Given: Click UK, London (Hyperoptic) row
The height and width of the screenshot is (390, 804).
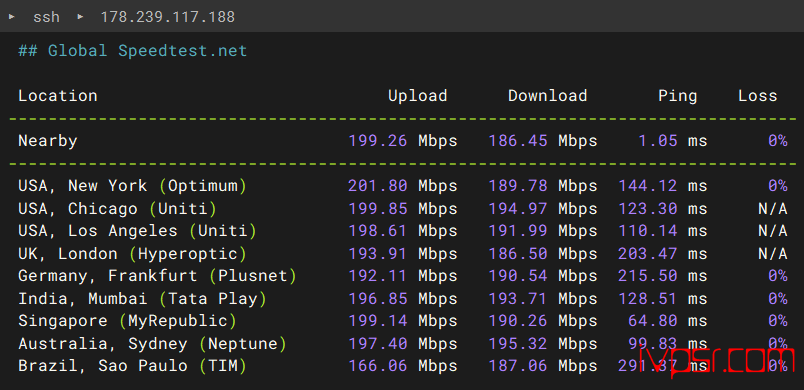Looking at the screenshot, I should pos(403,254).
